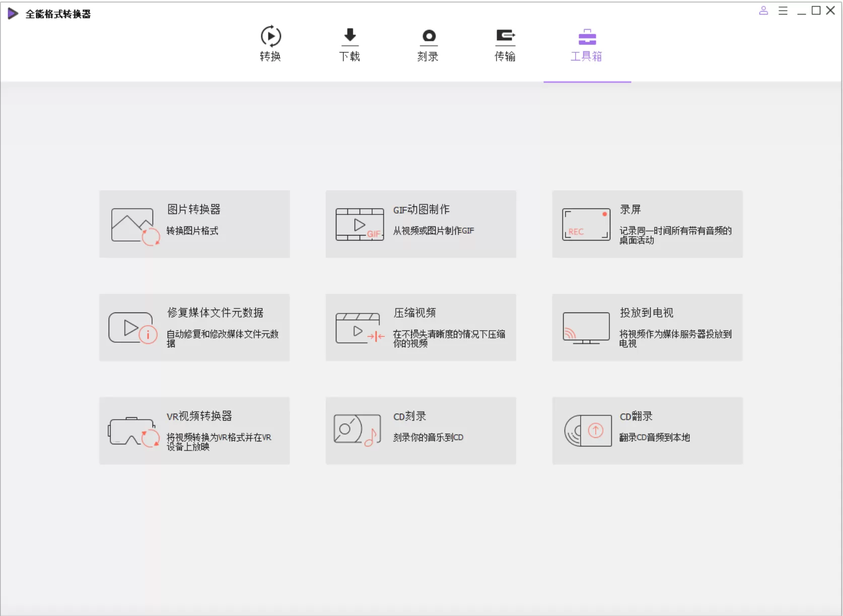Image resolution: width=843 pixels, height=616 pixels.
Task: Open the 修复媒体文件元数据 metadata icon
Action: coord(132,328)
